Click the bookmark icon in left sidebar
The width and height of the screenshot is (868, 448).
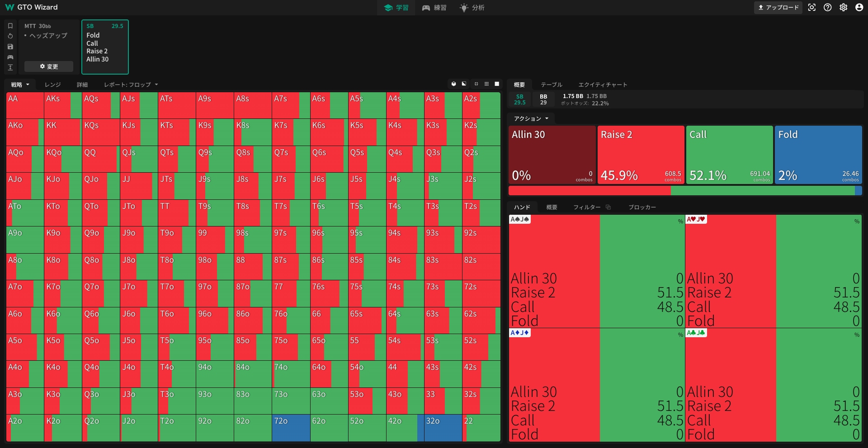[10, 26]
